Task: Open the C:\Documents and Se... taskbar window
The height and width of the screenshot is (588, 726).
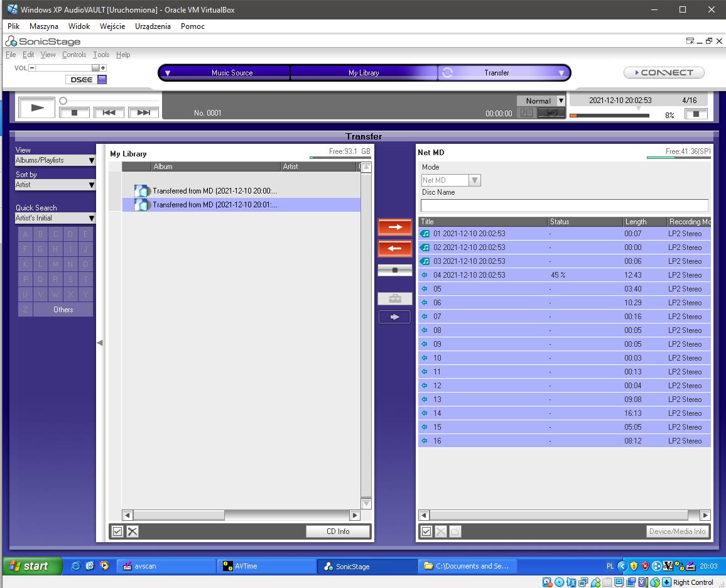Action: [x=468, y=566]
